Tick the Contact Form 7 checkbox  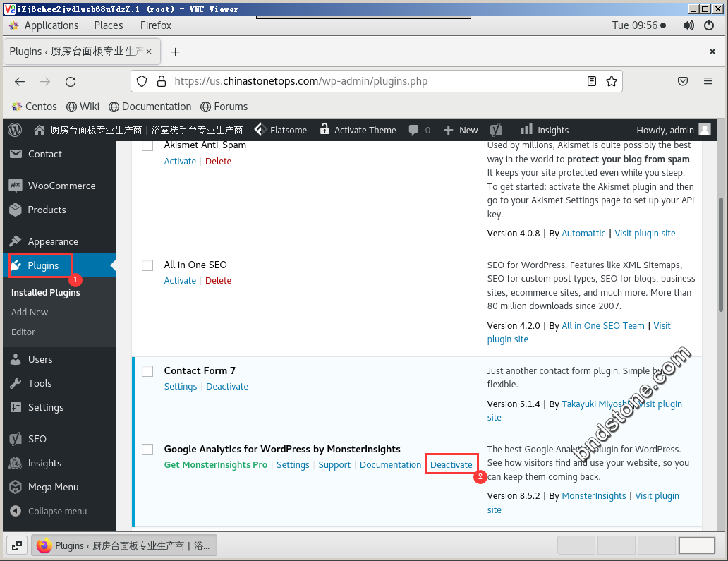[147, 371]
